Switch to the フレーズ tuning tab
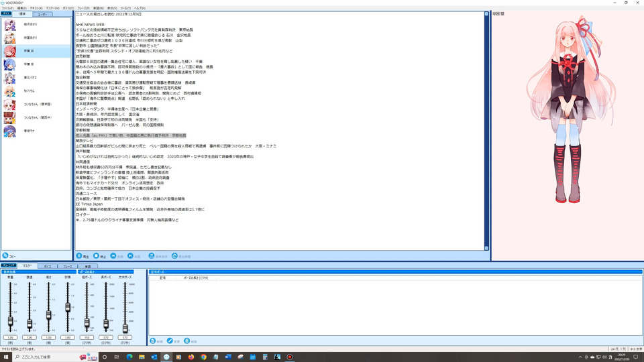The image size is (644, 362). coord(67,266)
